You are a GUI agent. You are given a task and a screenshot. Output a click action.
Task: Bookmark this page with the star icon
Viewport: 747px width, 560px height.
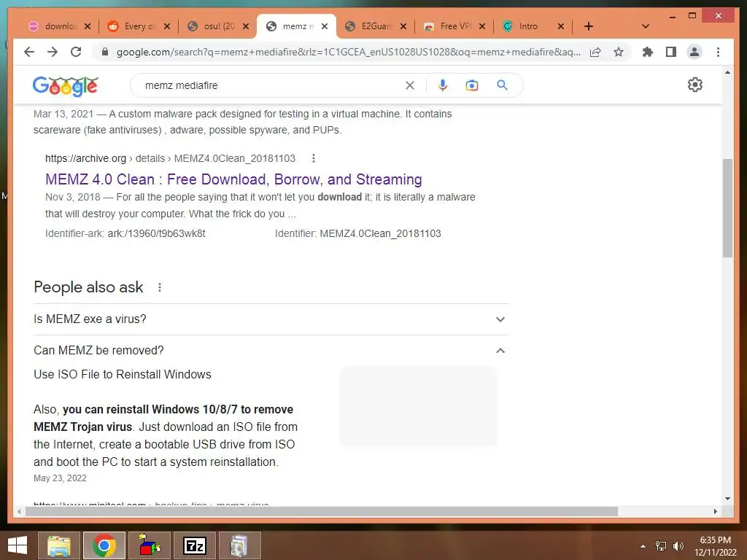pos(619,52)
